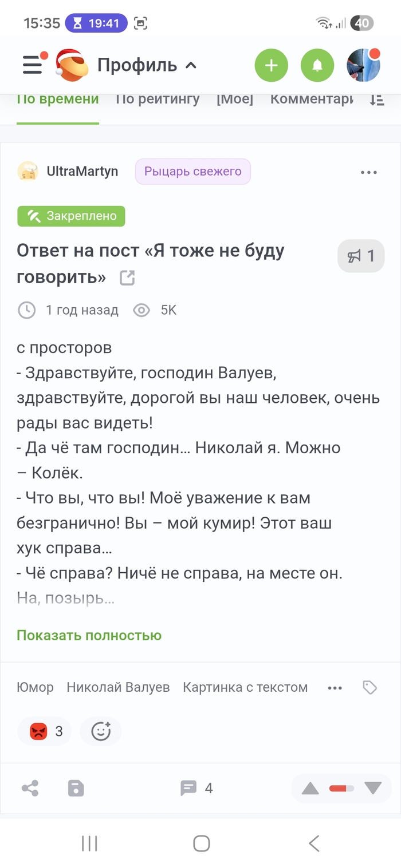This screenshot has height=868, width=401.
Task: Open the external link icon beside the title
Action: click(x=127, y=278)
